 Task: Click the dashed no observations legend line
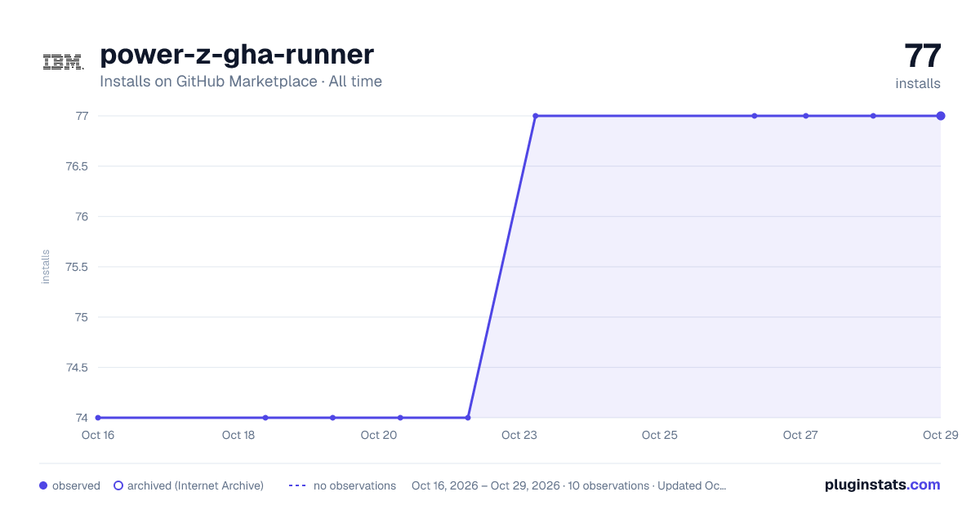(297, 485)
